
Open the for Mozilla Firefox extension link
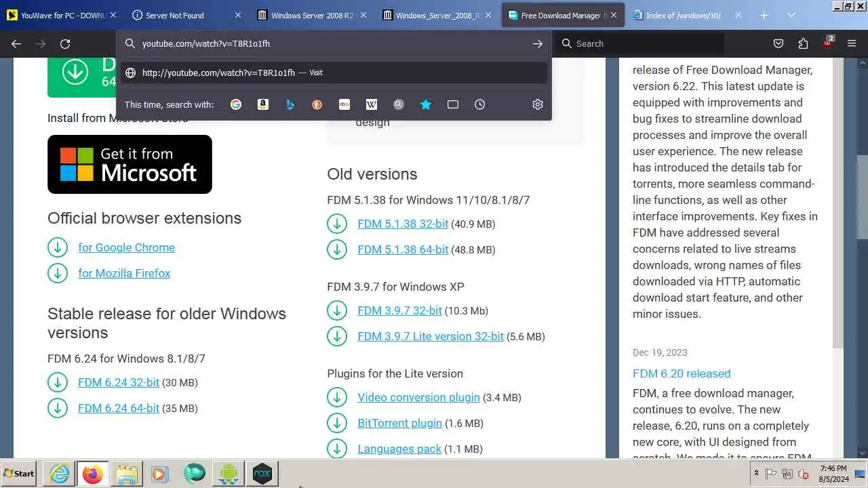coord(124,273)
